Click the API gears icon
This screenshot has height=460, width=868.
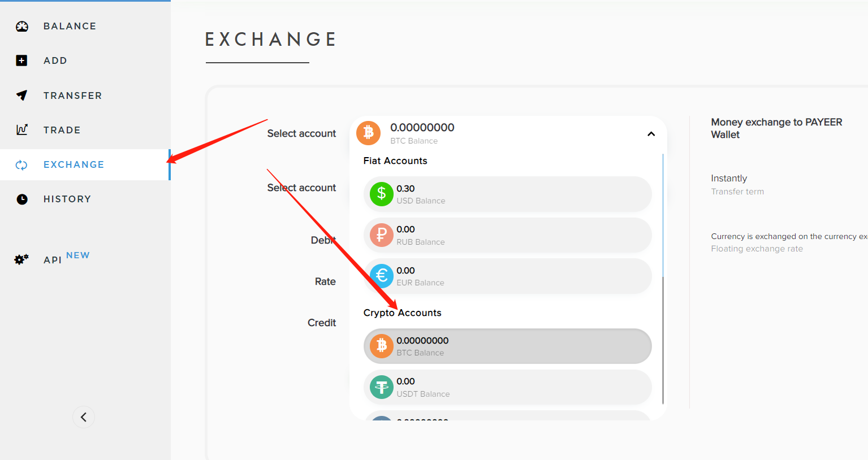(21, 259)
